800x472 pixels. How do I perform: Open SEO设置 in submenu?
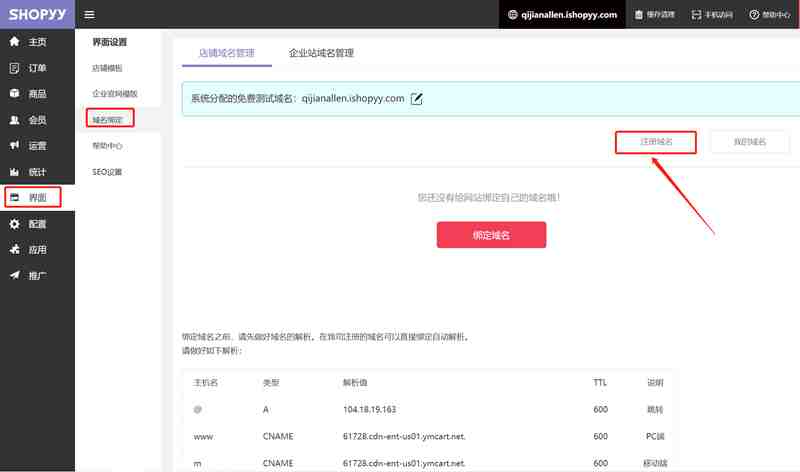point(107,172)
